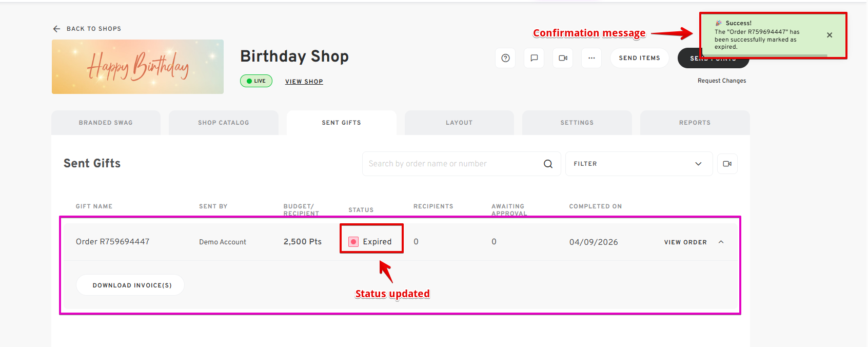Image resolution: width=868 pixels, height=347 pixels.
Task: Focus the order name search field
Action: 451,164
